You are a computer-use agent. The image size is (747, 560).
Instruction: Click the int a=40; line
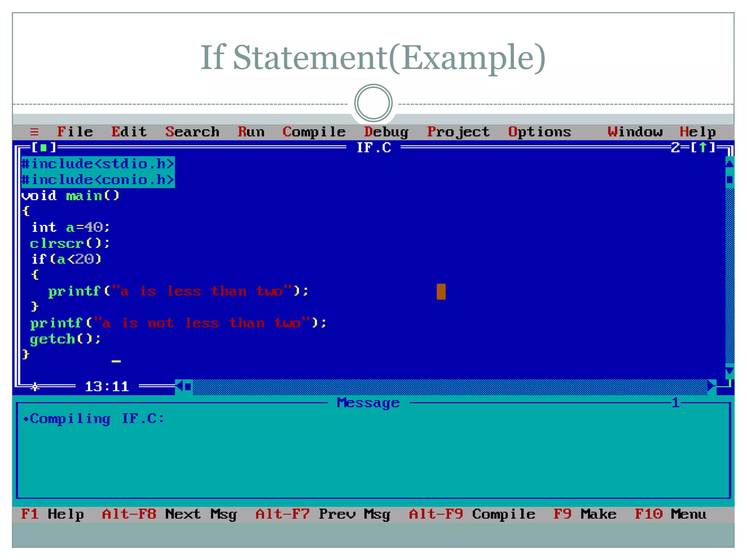(70, 227)
